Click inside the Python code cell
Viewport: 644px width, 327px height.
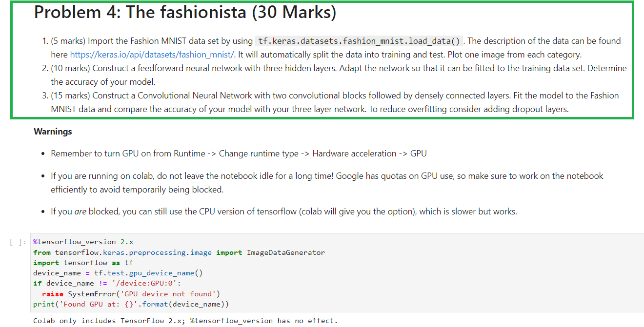(195, 273)
